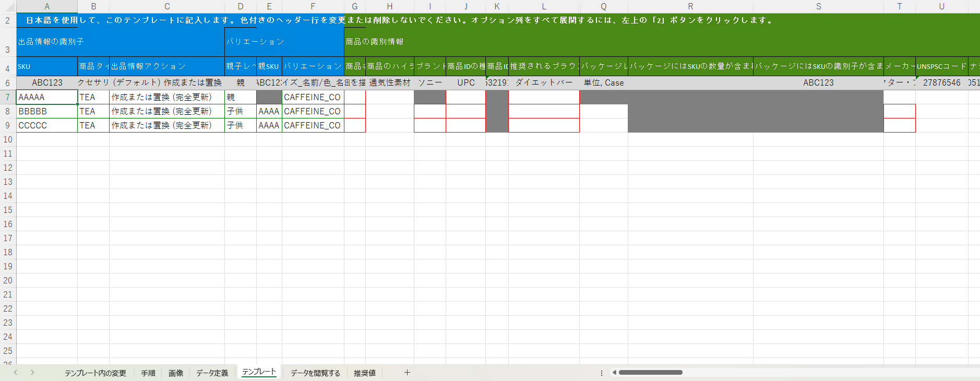Click the horizontal scrollbar left arrow

click(x=614, y=373)
